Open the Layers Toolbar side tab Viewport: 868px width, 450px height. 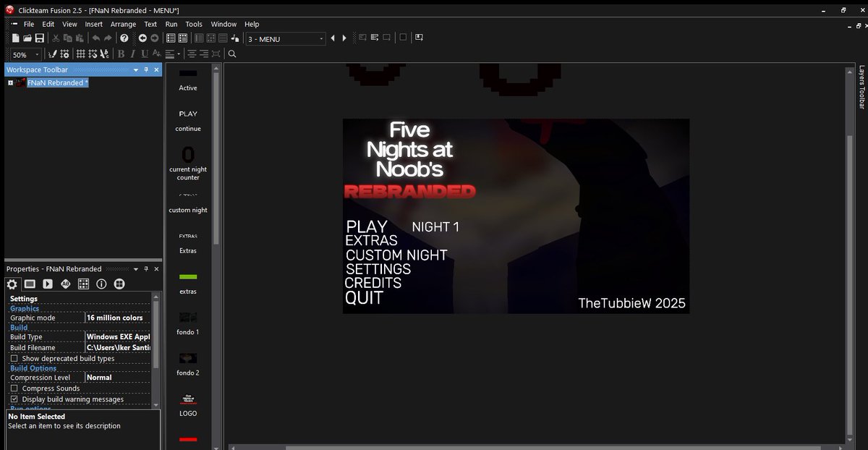click(861, 87)
